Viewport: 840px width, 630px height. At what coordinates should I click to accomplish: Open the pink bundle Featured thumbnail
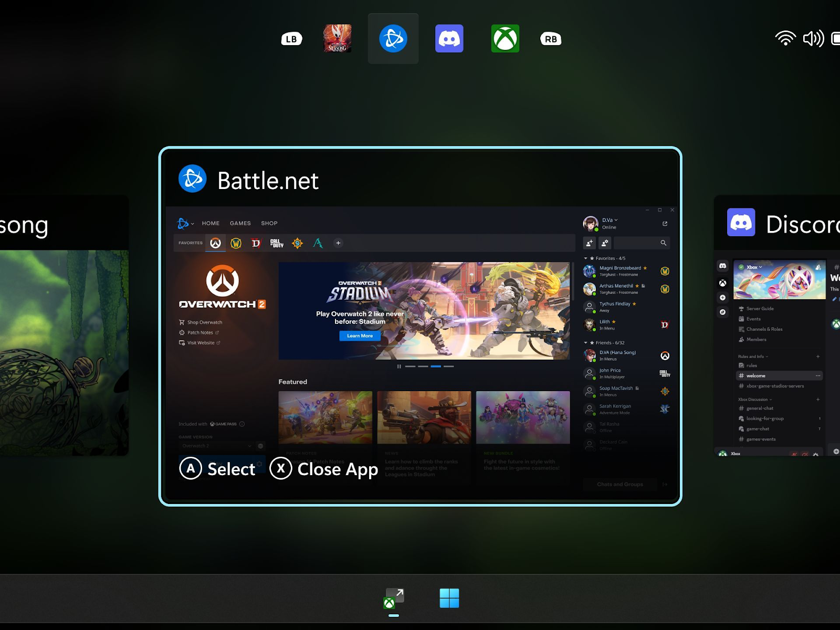(523, 417)
